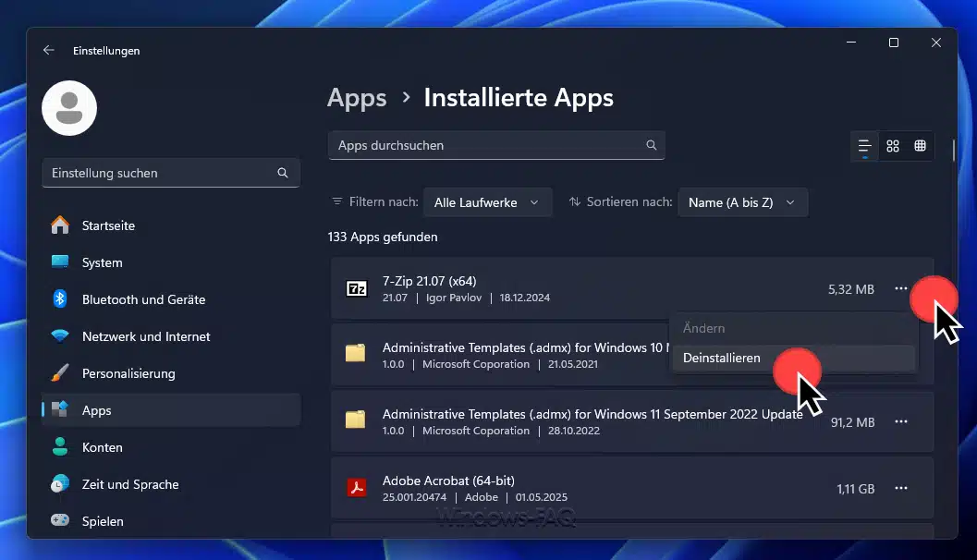
Task: Click the magnifier in Apps durchsuchen
Action: (x=651, y=145)
